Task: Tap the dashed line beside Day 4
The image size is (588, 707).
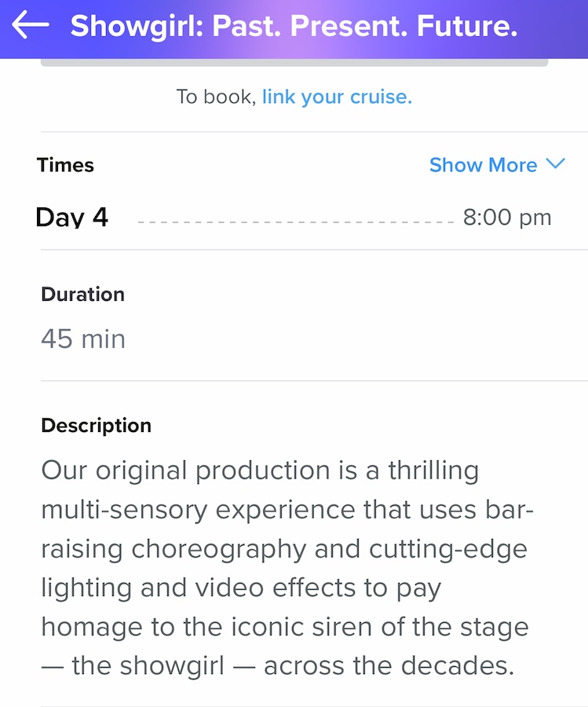Action: point(296,222)
